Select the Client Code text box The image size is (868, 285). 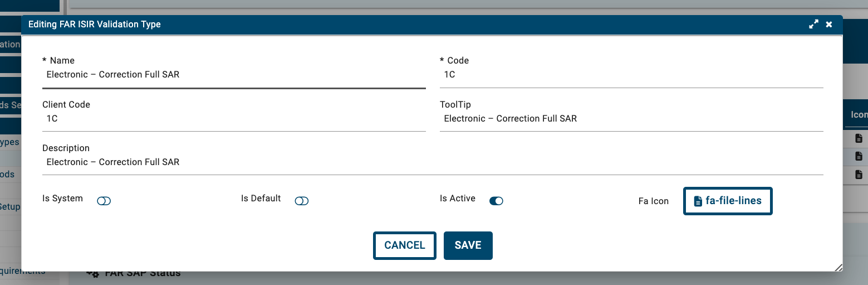pos(234,119)
